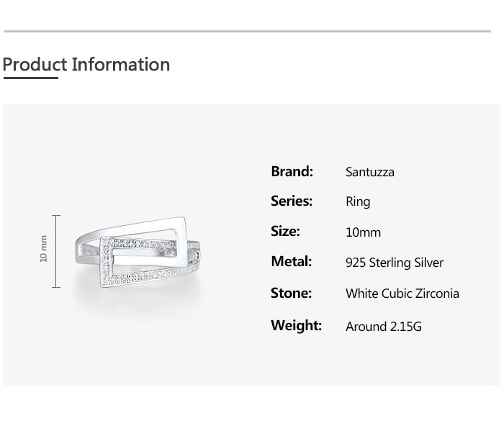
Task: Select the Ring series value
Action: point(358,201)
